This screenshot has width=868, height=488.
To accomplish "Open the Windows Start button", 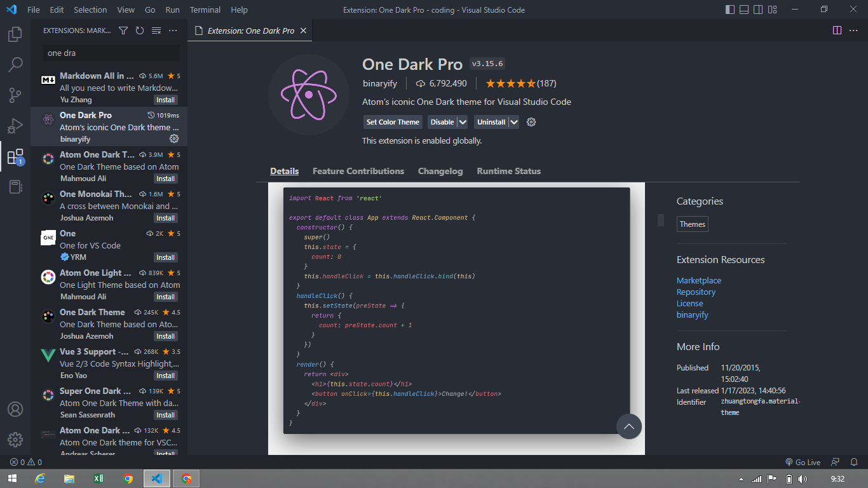I will click(x=12, y=478).
